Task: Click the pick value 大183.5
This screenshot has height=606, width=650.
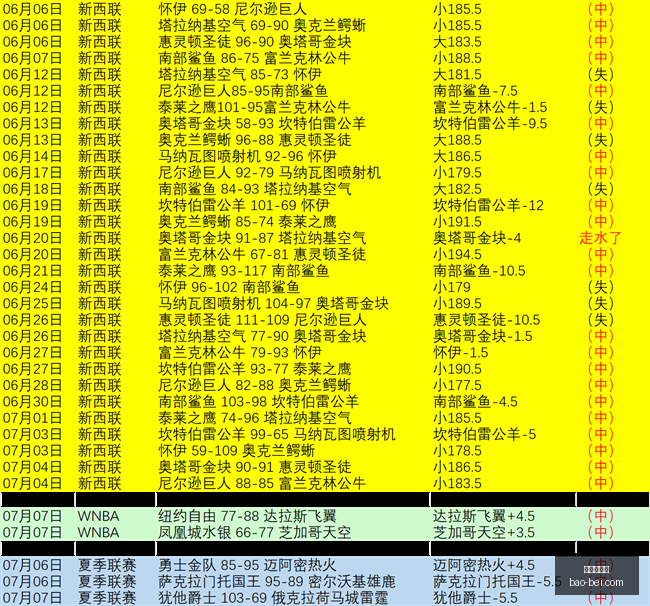Action: (x=457, y=42)
